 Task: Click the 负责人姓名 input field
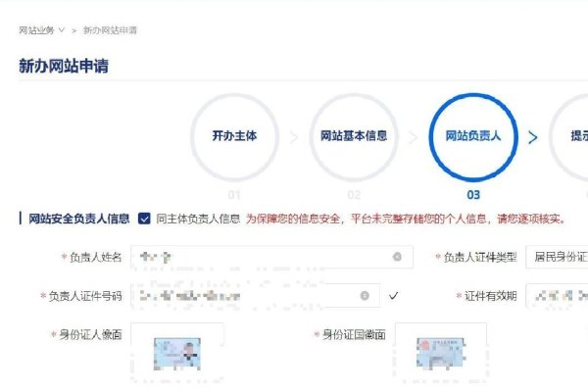(271, 257)
